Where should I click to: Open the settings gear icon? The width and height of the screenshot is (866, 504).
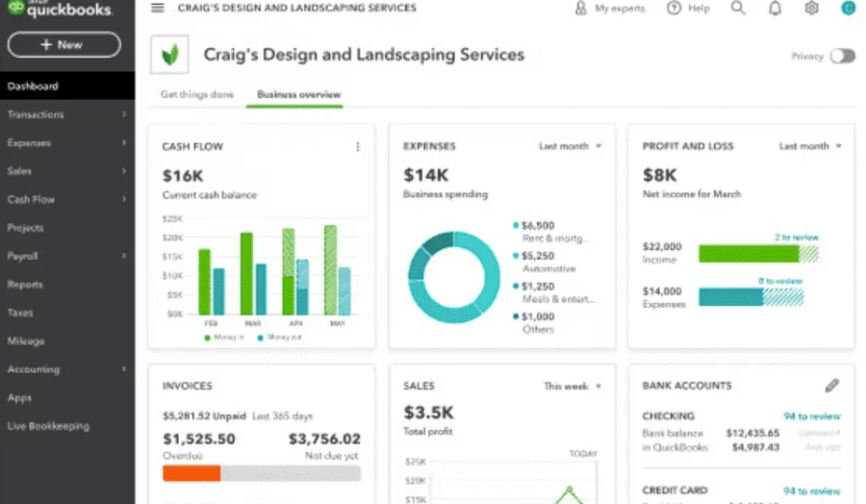pos(811,9)
